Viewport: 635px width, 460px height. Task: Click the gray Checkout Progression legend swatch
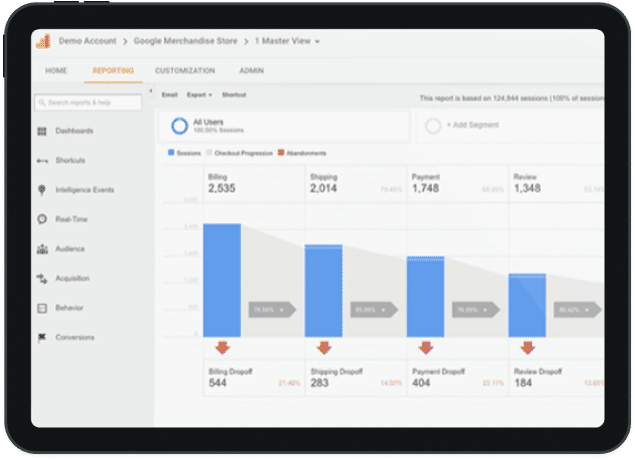[209, 153]
